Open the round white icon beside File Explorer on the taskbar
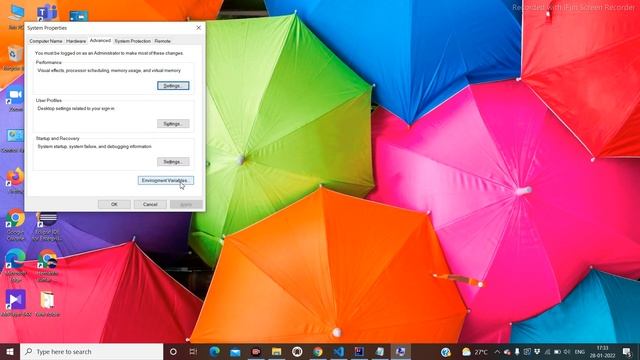 [x=297, y=351]
